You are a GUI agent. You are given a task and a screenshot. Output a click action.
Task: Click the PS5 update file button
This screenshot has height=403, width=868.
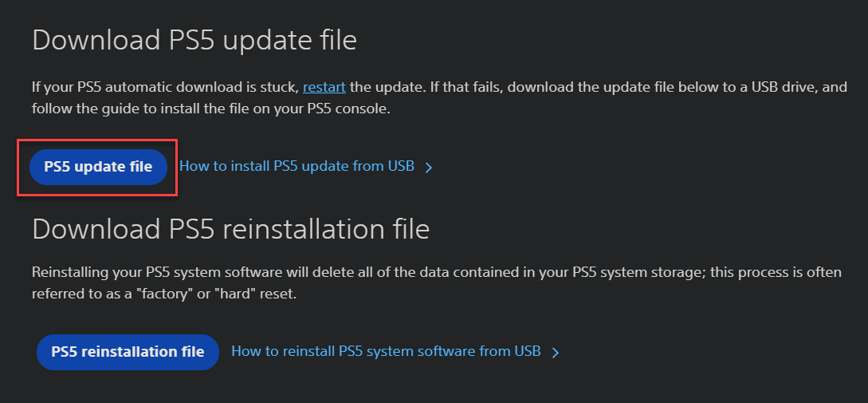(98, 167)
